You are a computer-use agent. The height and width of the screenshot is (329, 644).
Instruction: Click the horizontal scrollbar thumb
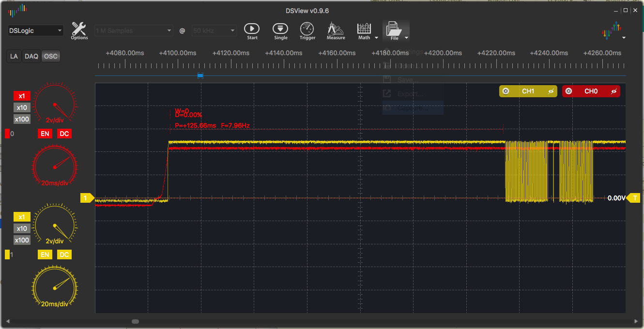tap(136, 321)
